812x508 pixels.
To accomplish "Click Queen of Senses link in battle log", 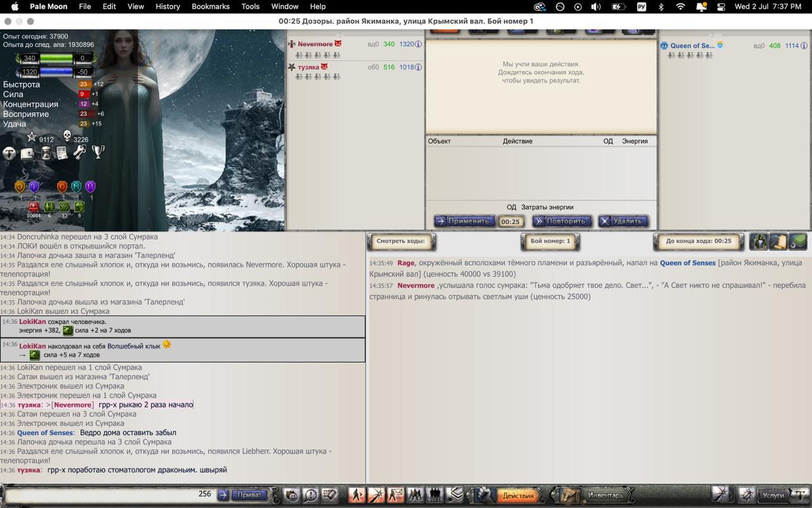I will (x=688, y=263).
